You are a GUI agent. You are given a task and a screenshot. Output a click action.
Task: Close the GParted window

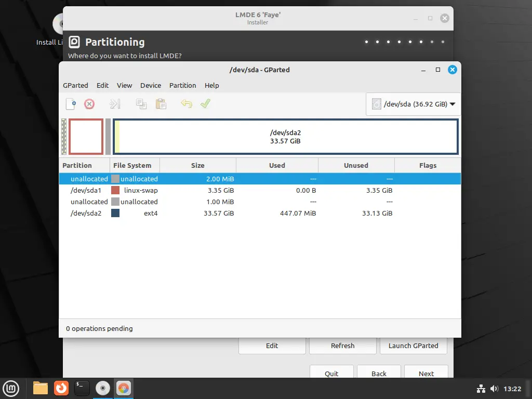pyautogui.click(x=453, y=70)
